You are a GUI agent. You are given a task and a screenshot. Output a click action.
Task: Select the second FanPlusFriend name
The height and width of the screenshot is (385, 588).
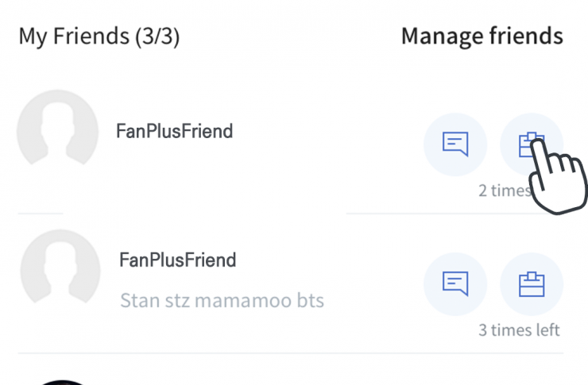pos(178,260)
